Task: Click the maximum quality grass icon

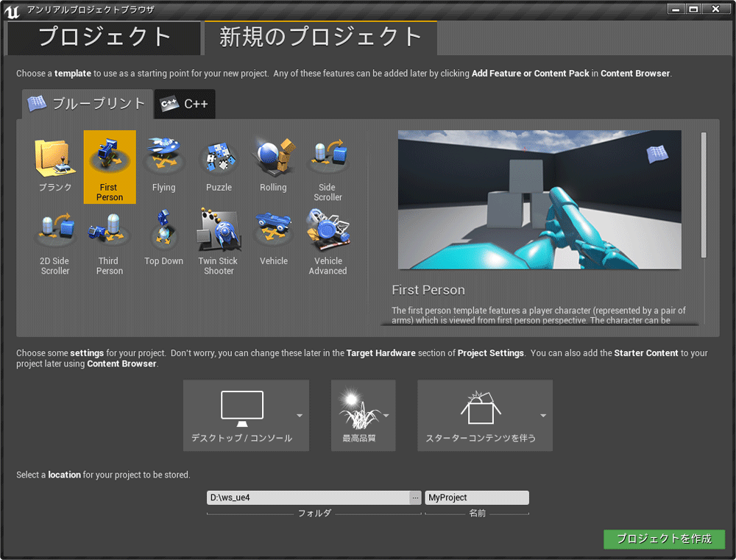Action: (x=359, y=408)
